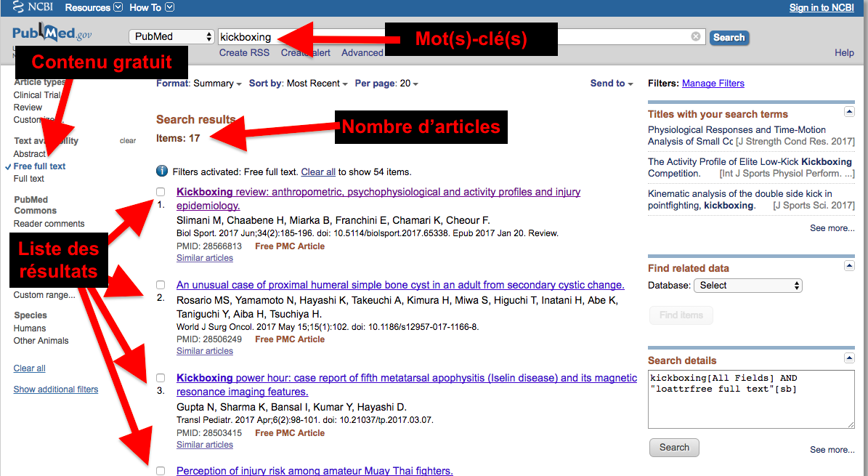Open the Format Summary dropdown
Screen dimensions: 868x476
[x=199, y=83]
